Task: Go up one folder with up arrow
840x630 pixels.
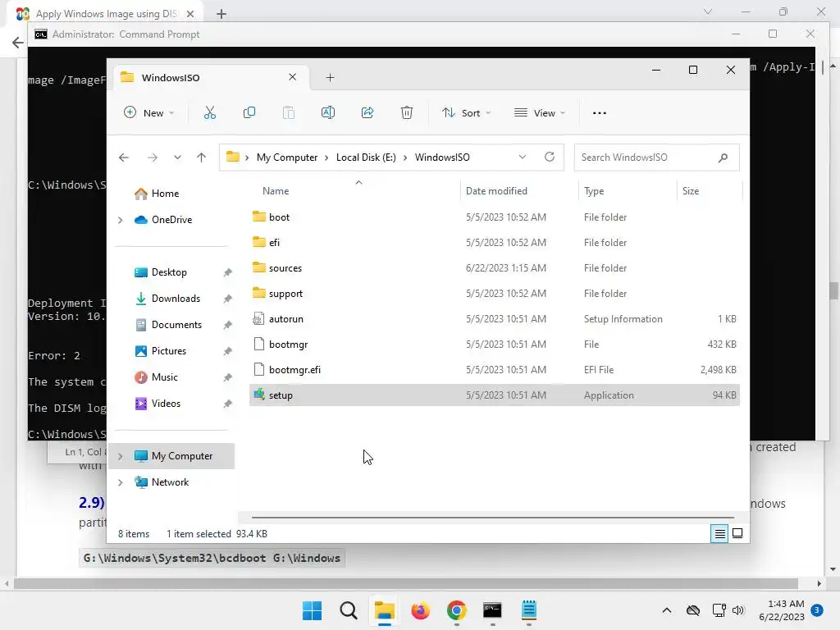Action: (202, 157)
